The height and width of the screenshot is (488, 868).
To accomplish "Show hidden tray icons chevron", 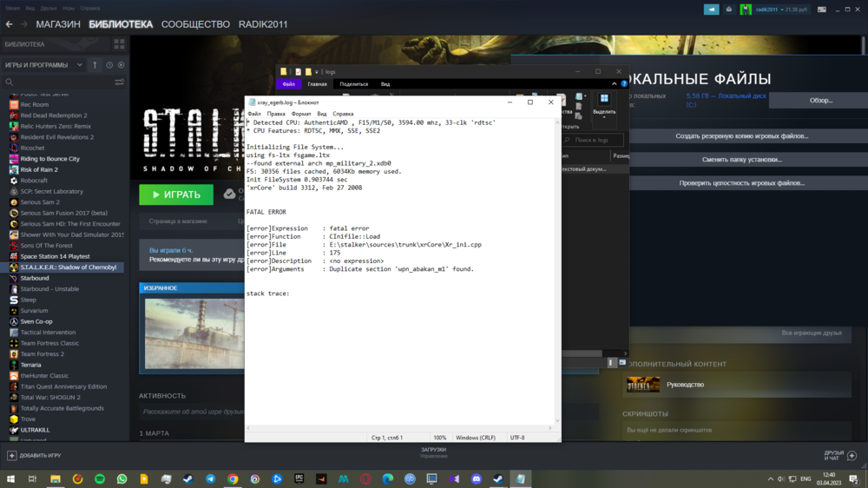I will (770, 478).
